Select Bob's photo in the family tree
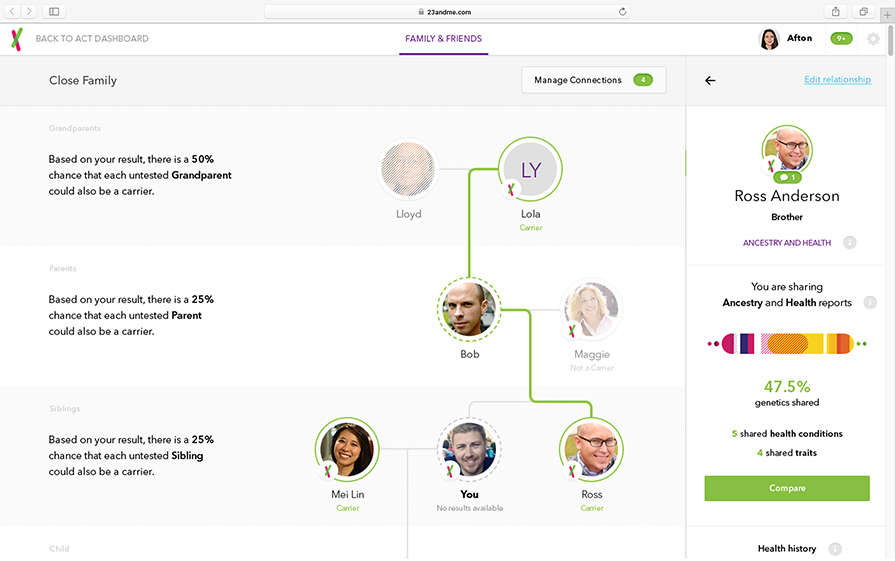This screenshot has width=895, height=561. tap(469, 310)
